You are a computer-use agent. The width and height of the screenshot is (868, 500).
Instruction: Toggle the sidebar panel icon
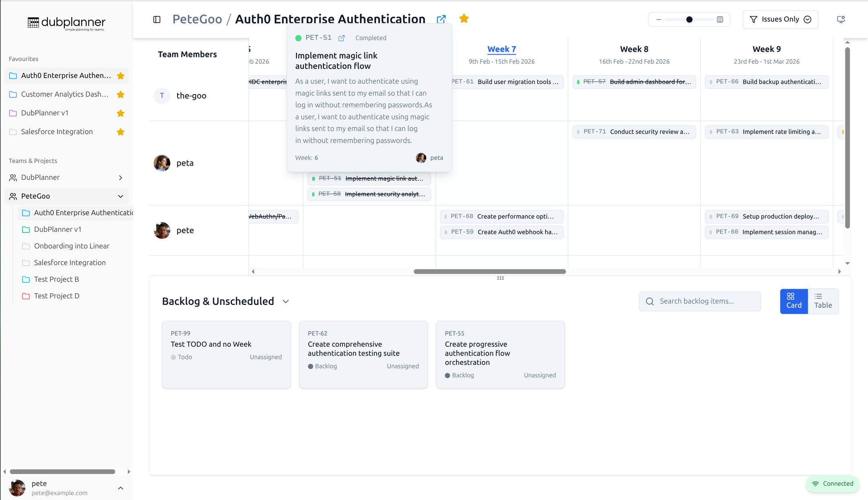(157, 19)
